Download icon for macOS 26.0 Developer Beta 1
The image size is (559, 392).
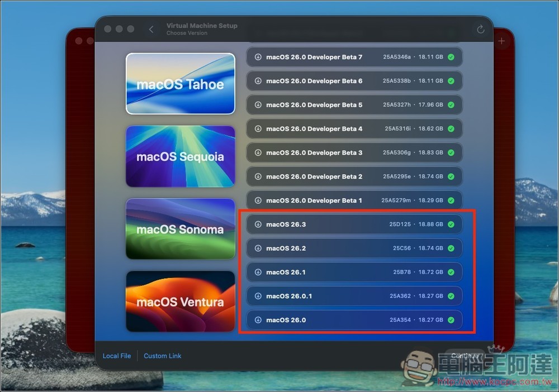[x=258, y=200]
